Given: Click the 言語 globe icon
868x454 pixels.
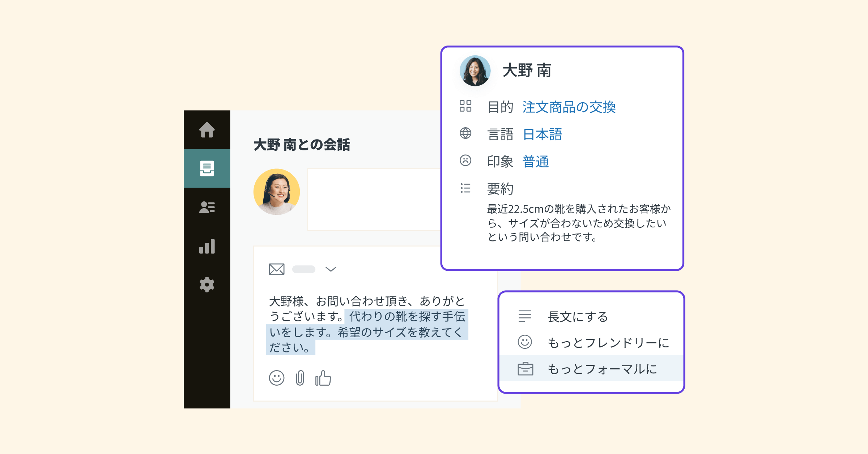Looking at the screenshot, I should [465, 133].
